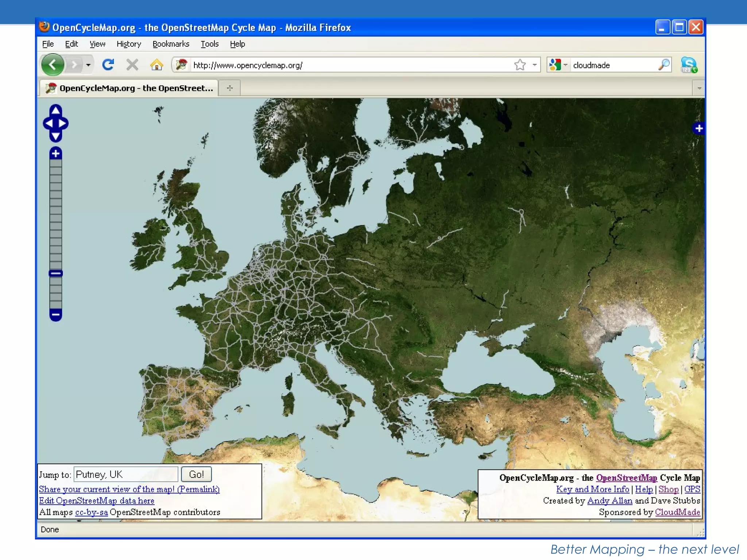Click the Done status bar text
The image size is (747, 560).
pyautogui.click(x=50, y=529)
